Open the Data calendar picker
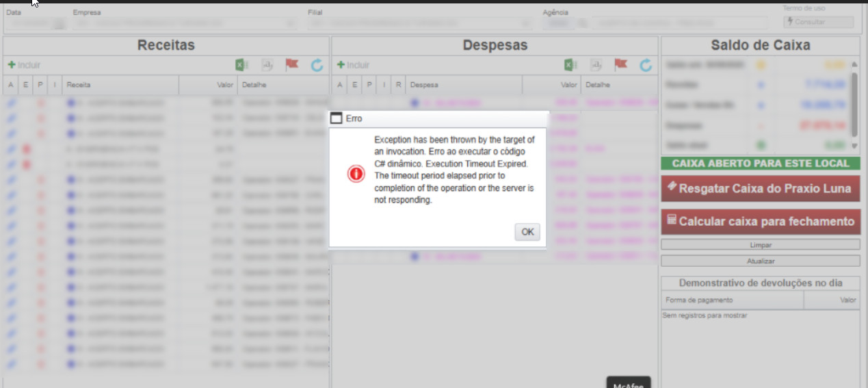The image size is (868, 388). (x=59, y=23)
